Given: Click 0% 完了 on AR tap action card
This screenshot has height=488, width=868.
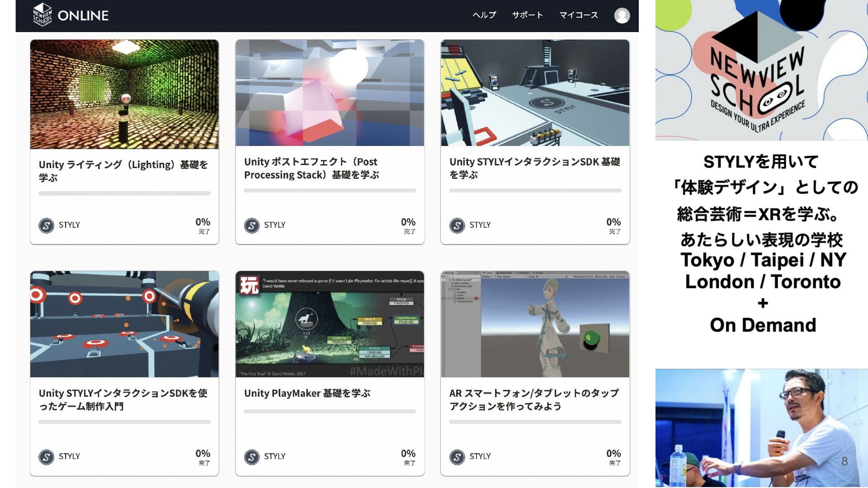Looking at the screenshot, I should (x=613, y=457).
